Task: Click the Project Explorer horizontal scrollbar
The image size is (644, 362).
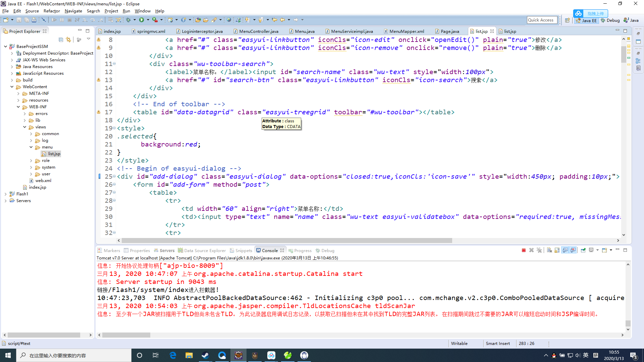Action: [x=44, y=335]
